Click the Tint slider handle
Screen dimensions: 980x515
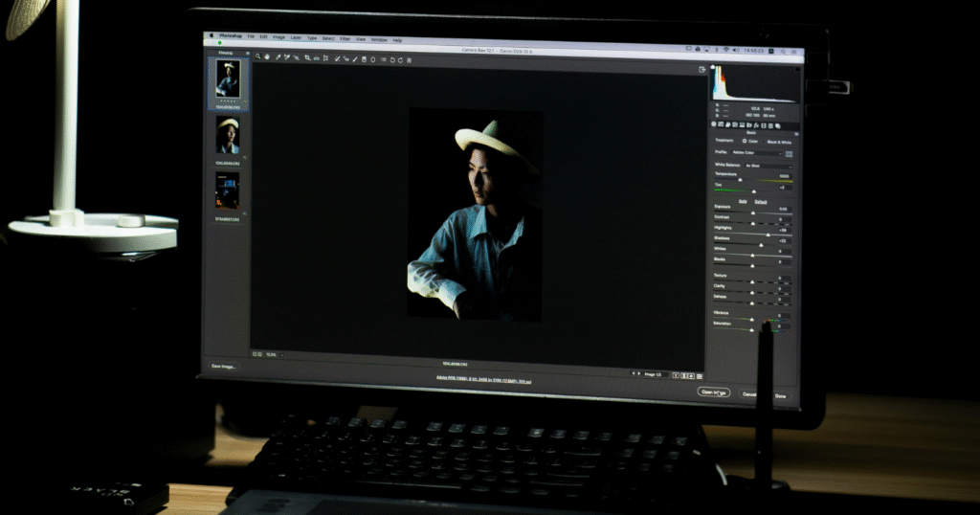(754, 191)
